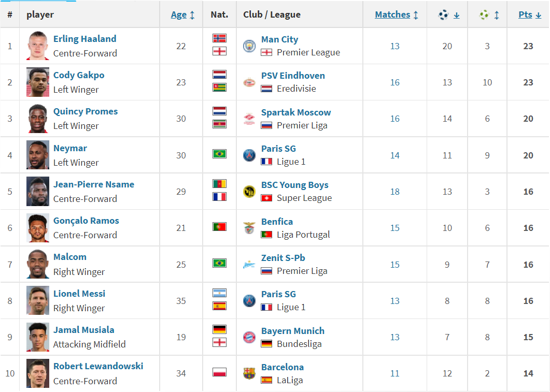Click the Man City club crest

(249, 46)
